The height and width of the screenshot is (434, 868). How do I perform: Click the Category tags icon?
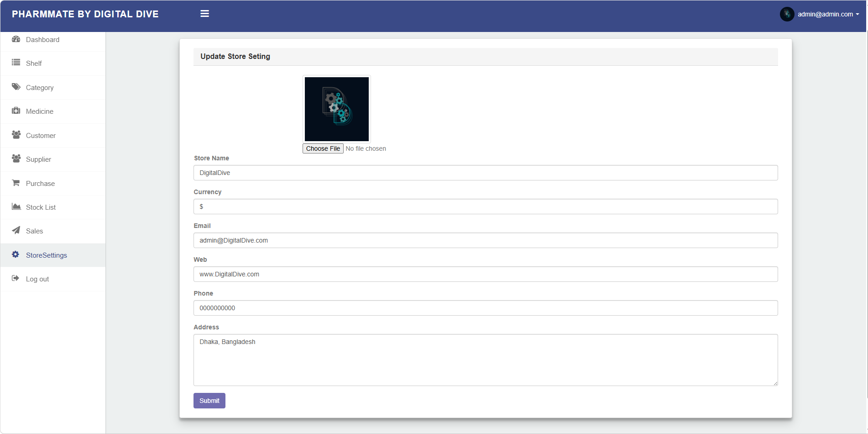(16, 87)
